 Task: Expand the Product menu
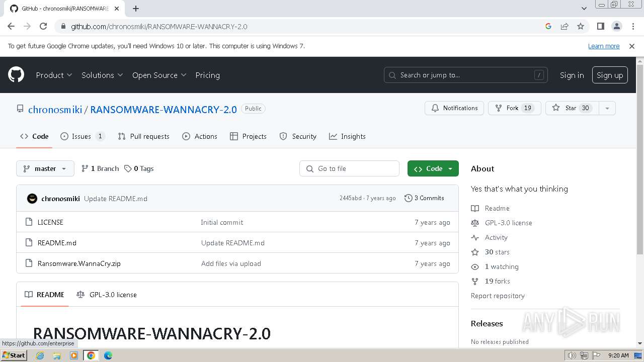pyautogui.click(x=54, y=75)
